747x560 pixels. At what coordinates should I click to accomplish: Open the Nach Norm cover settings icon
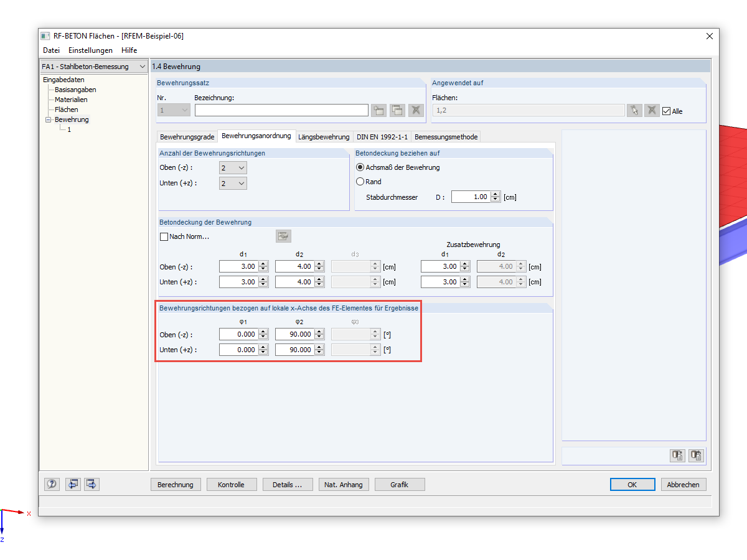click(x=284, y=236)
